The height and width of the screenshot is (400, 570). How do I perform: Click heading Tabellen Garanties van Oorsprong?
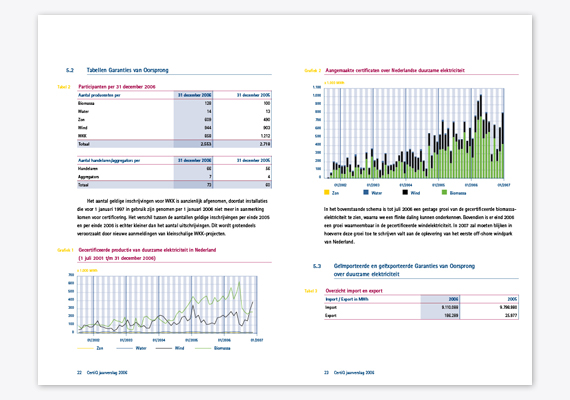tap(128, 70)
